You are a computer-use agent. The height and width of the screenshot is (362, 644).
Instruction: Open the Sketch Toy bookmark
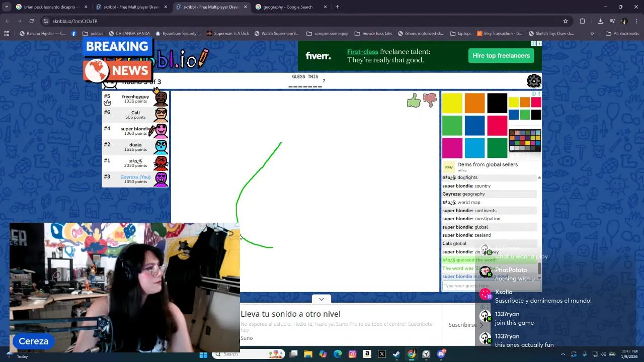(x=550, y=34)
